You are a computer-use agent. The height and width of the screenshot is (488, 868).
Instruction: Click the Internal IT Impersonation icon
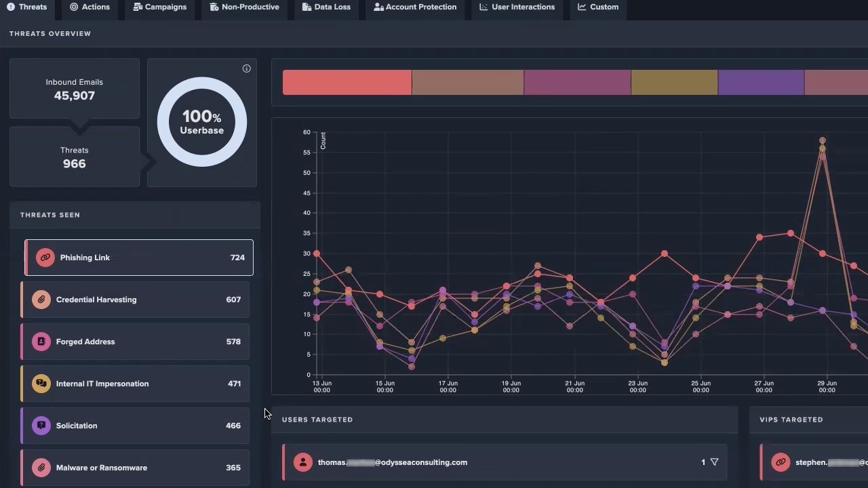pyautogui.click(x=41, y=384)
